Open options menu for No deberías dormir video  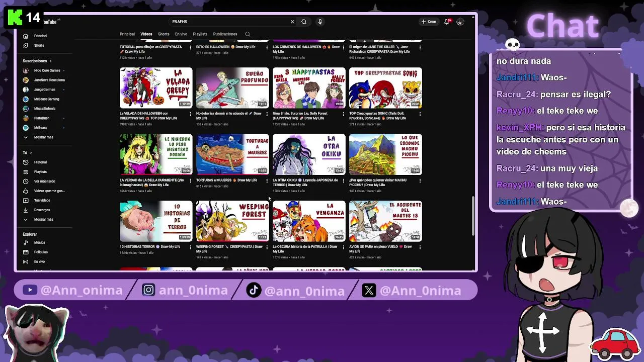click(267, 114)
